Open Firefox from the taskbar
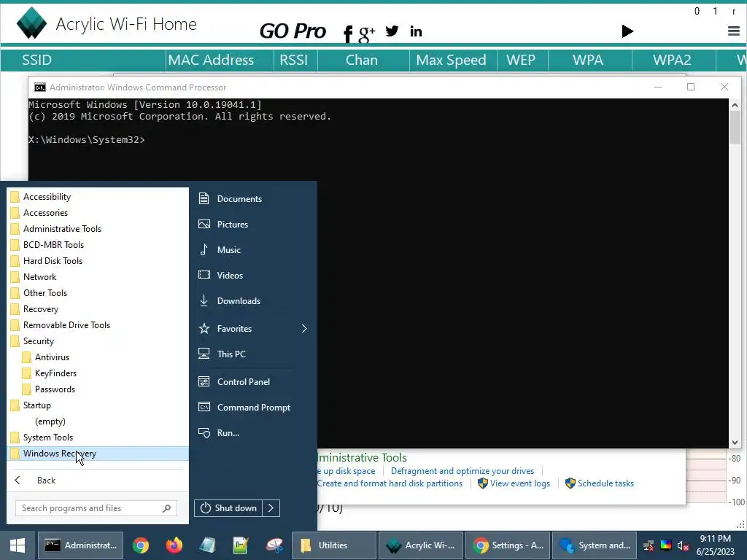The image size is (747, 560). pyautogui.click(x=174, y=545)
